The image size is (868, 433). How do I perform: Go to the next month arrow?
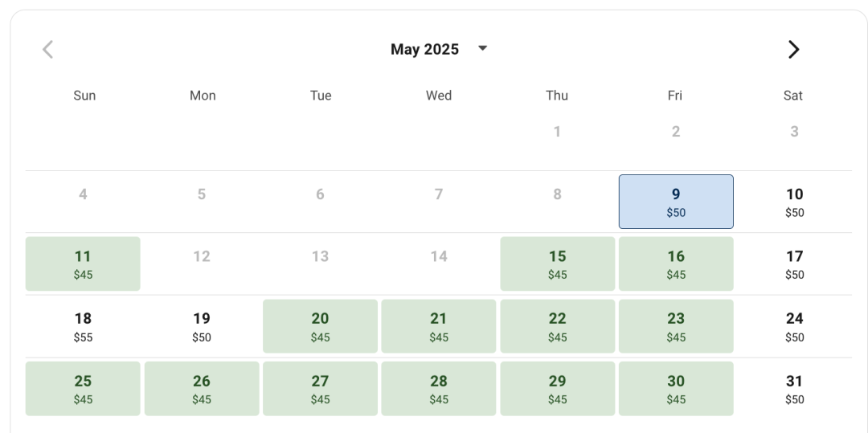(x=793, y=49)
